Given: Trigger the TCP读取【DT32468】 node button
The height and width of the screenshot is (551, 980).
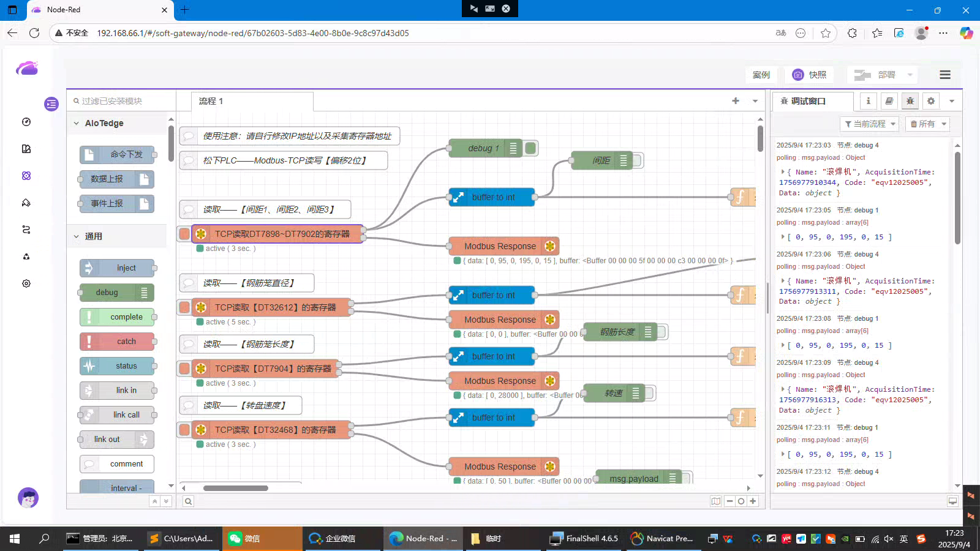Looking at the screenshot, I should click(x=184, y=430).
